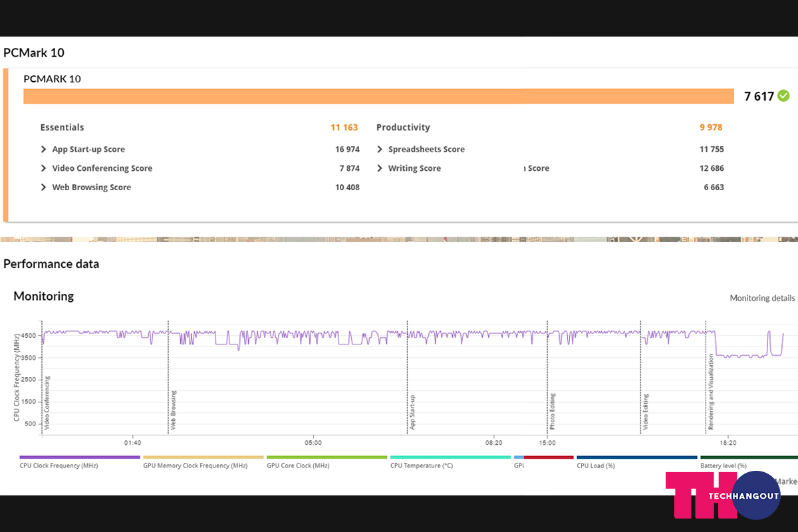798x532 pixels.
Task: Click the Rendering and Visualization chart marker
Action: tap(710, 392)
